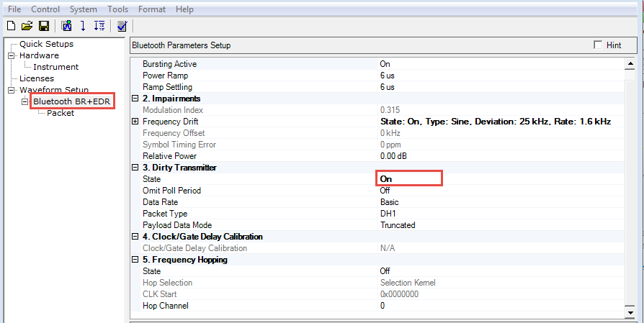Enable the Hint checkbox
644x323 pixels.
(598, 45)
